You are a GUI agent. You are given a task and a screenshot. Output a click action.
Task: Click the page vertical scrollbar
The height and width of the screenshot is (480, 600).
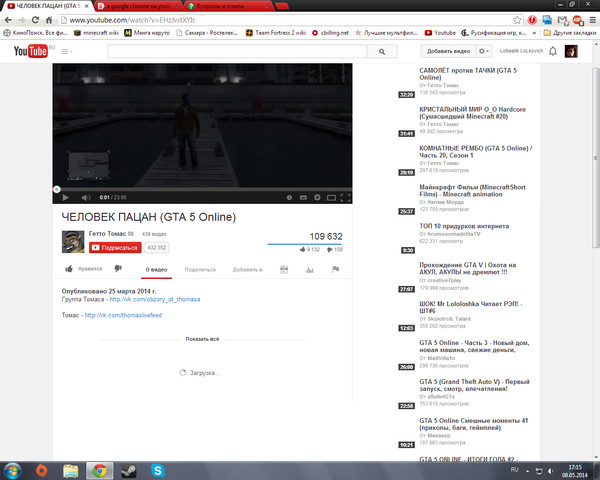[x=595, y=157]
